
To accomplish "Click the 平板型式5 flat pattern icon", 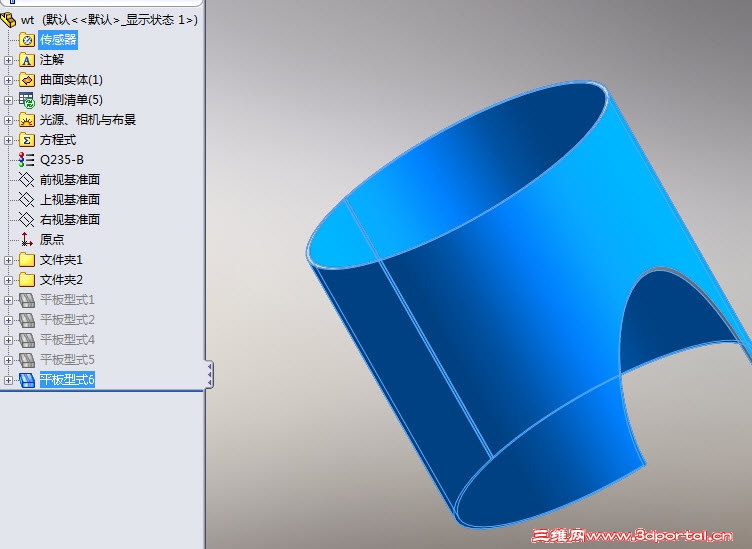I will pos(27,360).
